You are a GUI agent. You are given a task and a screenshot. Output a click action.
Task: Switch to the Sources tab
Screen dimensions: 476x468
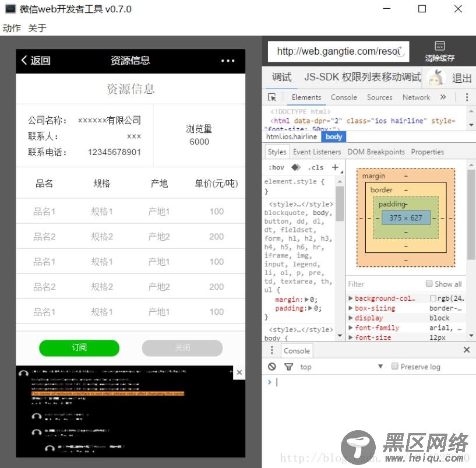pyautogui.click(x=379, y=97)
